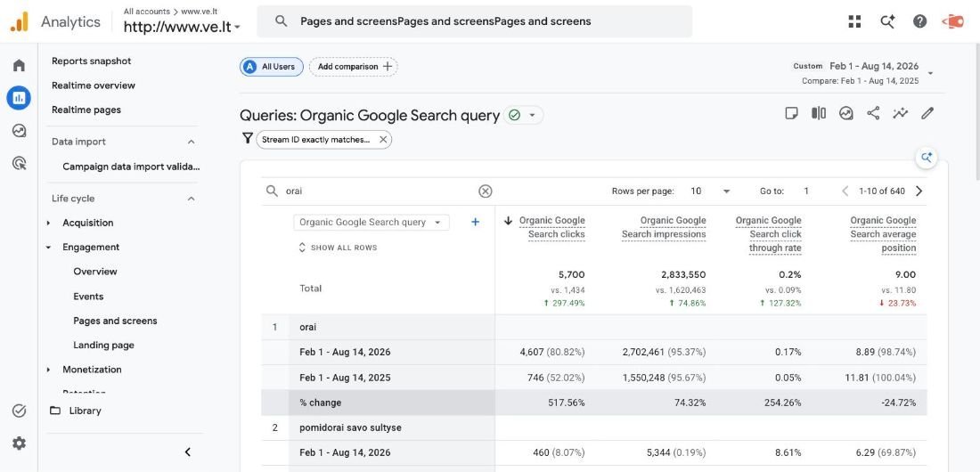Share this report

873,113
